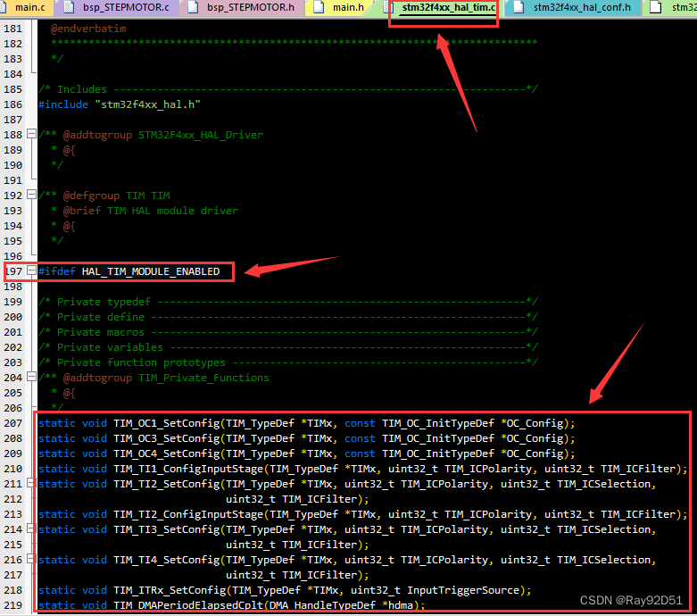Click the #ifdef keyword on line 197
697x616 pixels.
pyautogui.click(x=57, y=271)
